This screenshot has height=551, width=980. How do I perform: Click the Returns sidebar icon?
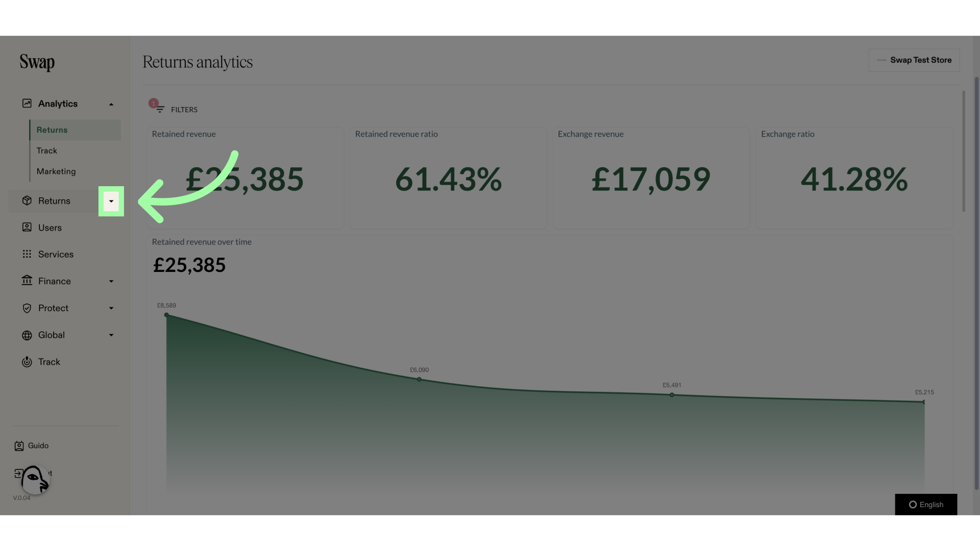tap(26, 201)
